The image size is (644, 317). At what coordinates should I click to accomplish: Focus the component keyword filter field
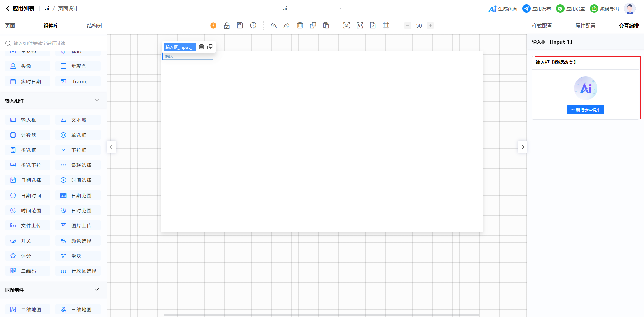pos(57,43)
